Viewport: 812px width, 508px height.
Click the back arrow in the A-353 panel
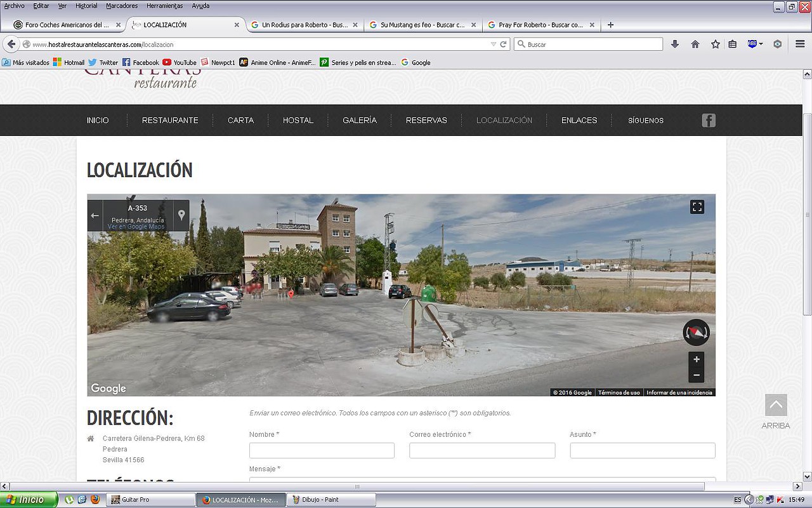95,215
